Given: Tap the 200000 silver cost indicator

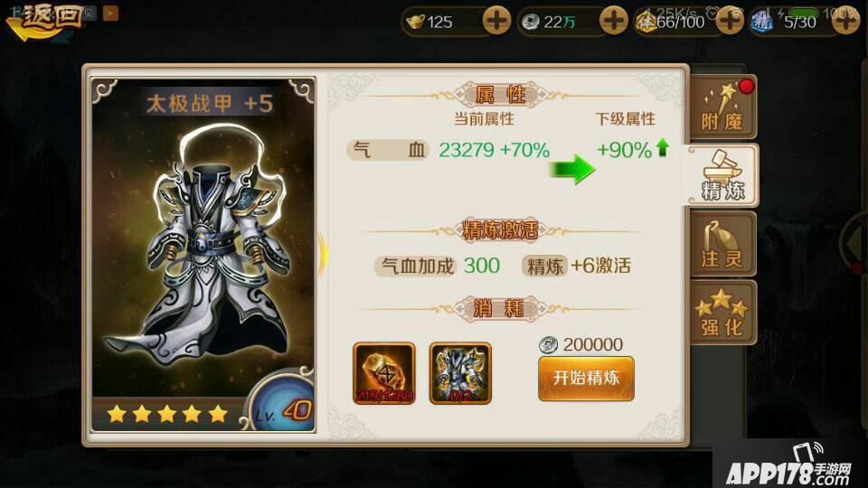Looking at the screenshot, I should pyautogui.click(x=581, y=344).
